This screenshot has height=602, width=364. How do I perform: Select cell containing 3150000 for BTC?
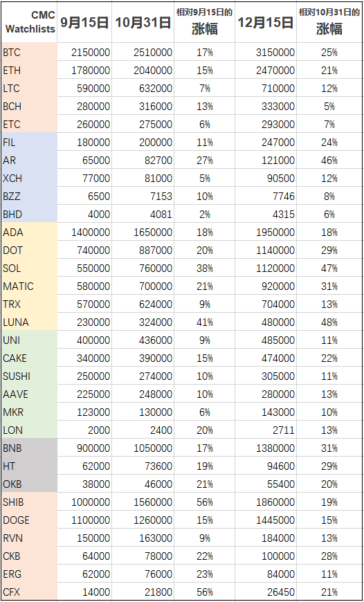266,52
